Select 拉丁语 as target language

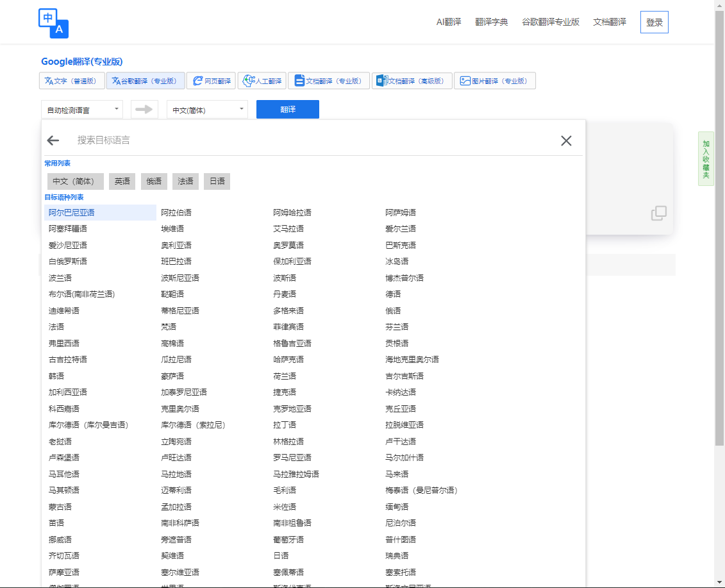point(285,424)
